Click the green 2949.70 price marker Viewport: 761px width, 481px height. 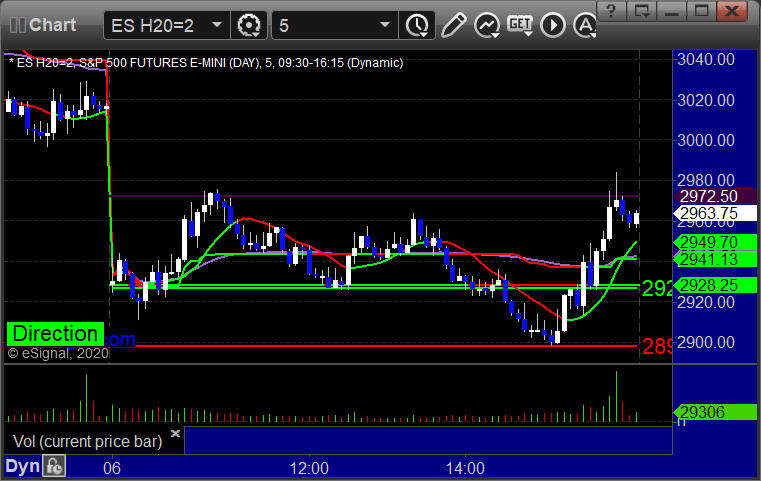pyautogui.click(x=714, y=242)
